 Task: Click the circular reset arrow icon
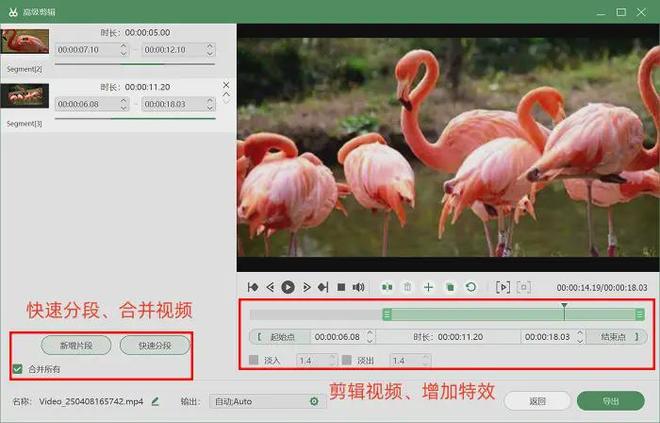471,287
